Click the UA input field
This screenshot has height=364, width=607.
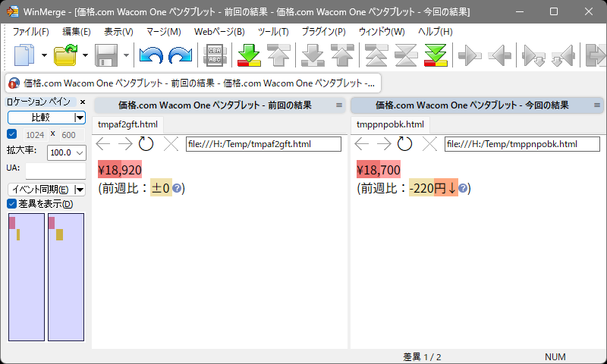(x=55, y=171)
